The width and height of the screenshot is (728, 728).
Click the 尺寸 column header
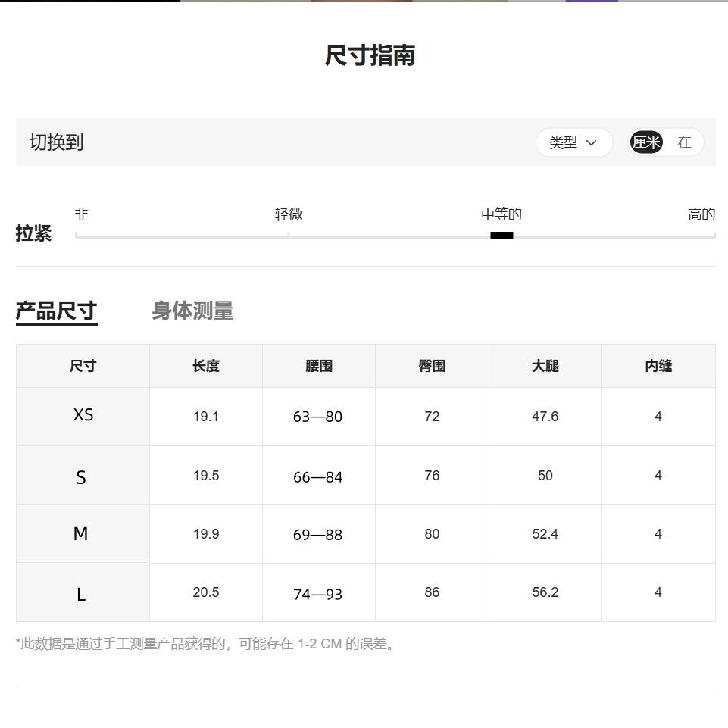pos(83,366)
